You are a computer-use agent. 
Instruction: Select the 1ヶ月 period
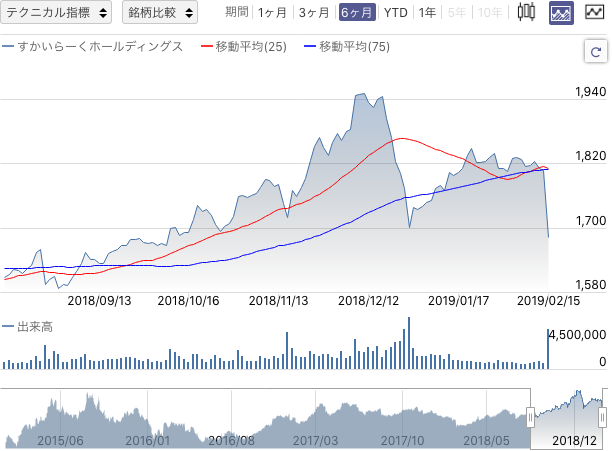(x=272, y=13)
